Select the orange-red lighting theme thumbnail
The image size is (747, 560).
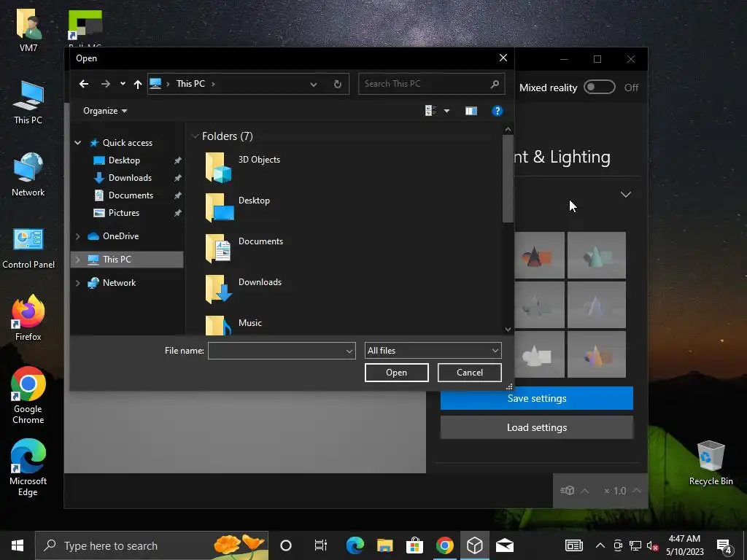click(x=539, y=255)
